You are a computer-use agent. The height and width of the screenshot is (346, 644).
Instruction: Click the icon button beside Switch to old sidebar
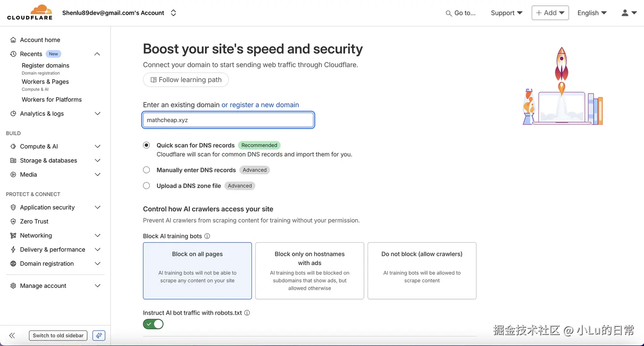[x=99, y=335]
